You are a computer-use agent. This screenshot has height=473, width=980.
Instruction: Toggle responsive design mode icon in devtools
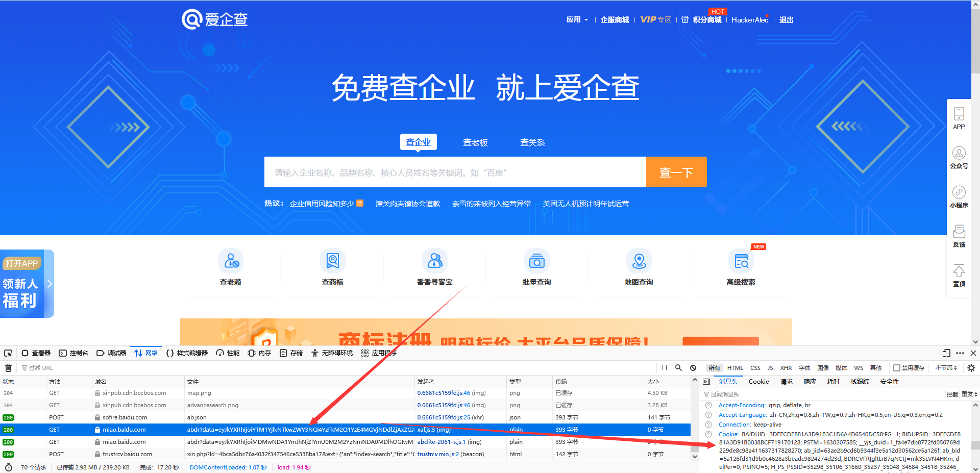[946, 353]
